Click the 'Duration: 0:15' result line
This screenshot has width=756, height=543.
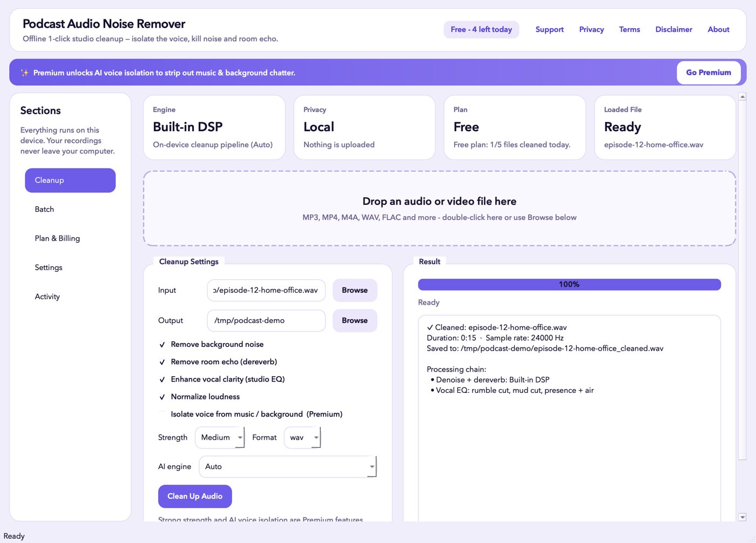pos(495,338)
